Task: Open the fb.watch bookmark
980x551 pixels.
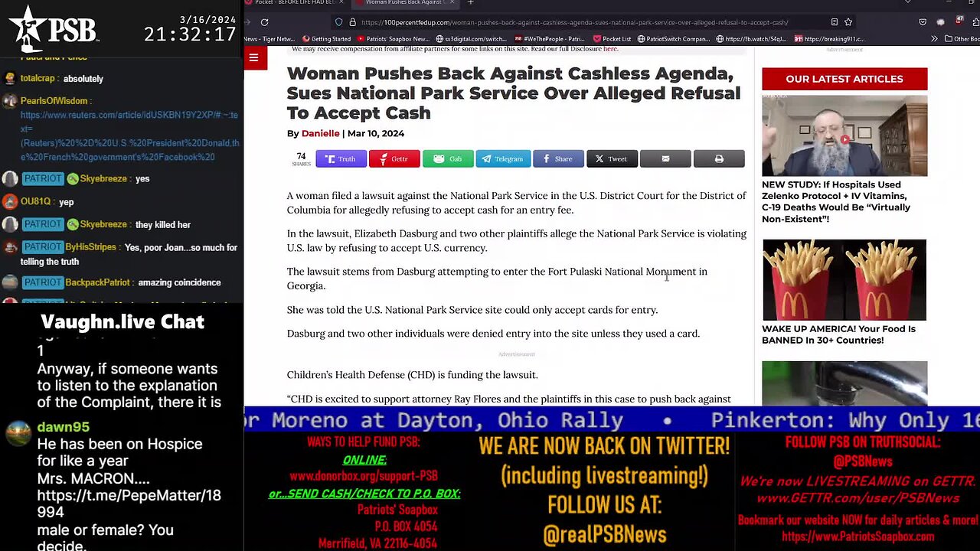Action: (x=751, y=39)
